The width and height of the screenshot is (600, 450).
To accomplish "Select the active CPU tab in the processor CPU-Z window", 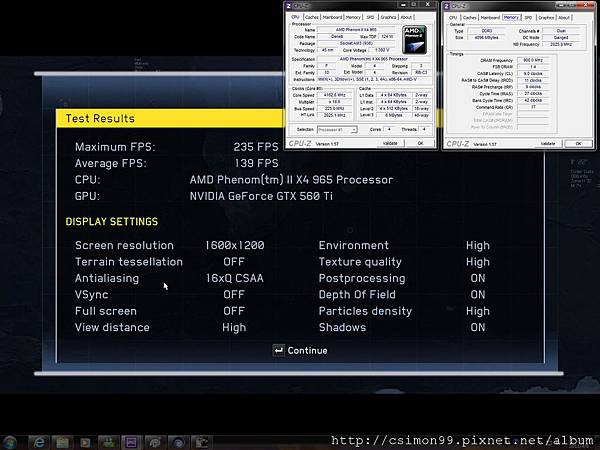I will [x=295, y=17].
